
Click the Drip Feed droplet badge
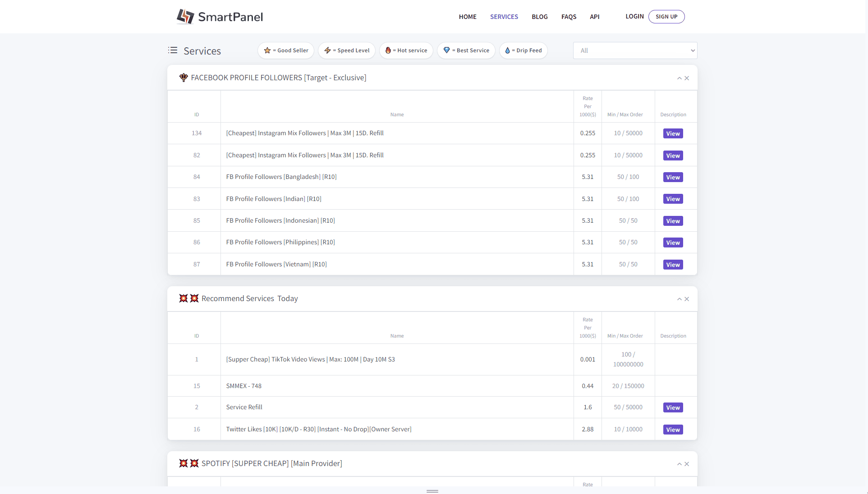point(523,50)
